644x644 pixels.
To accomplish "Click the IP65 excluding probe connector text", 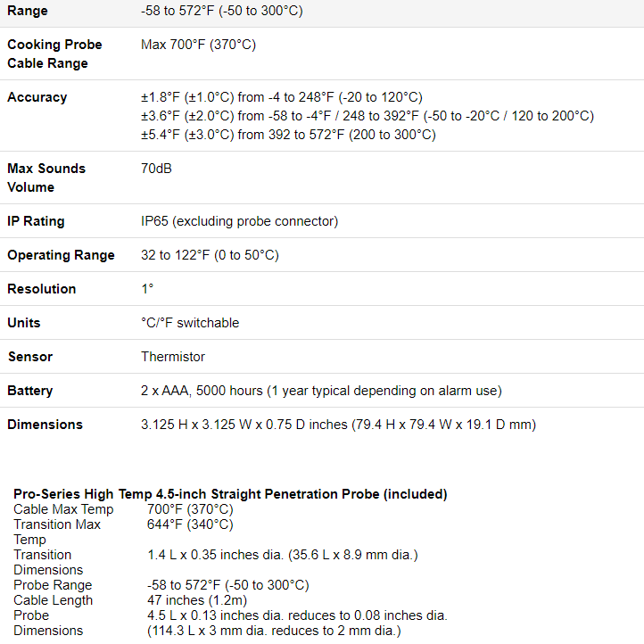I will tap(239, 221).
